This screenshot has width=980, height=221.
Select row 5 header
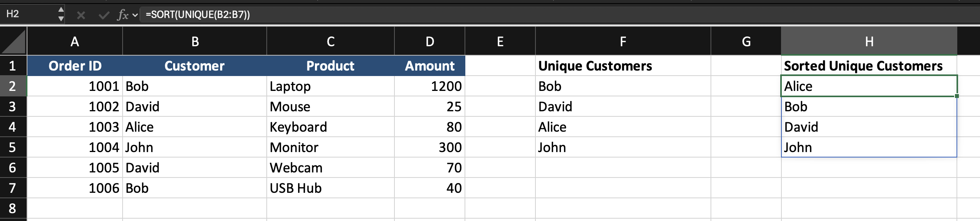(x=13, y=147)
